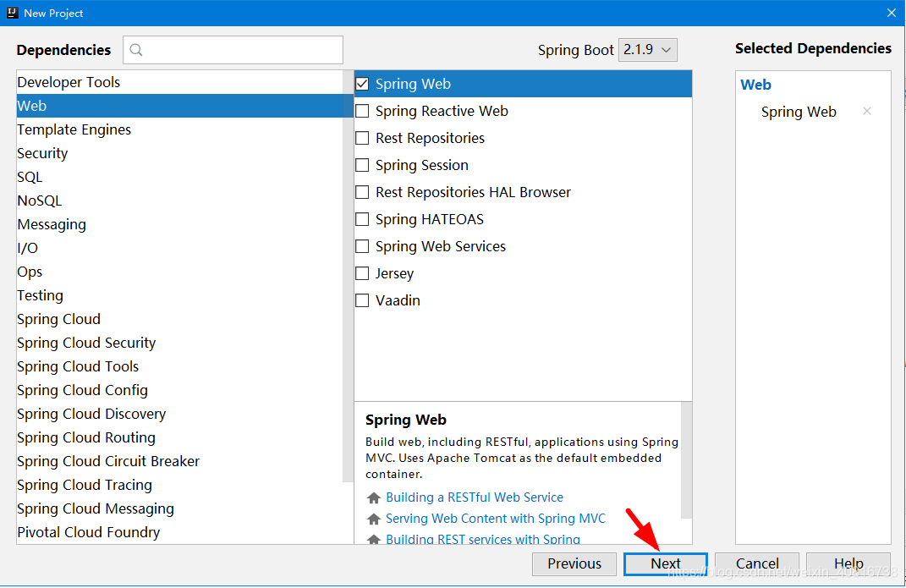Open Building a RESTful Web Service link
906x588 pixels.
tap(475, 497)
